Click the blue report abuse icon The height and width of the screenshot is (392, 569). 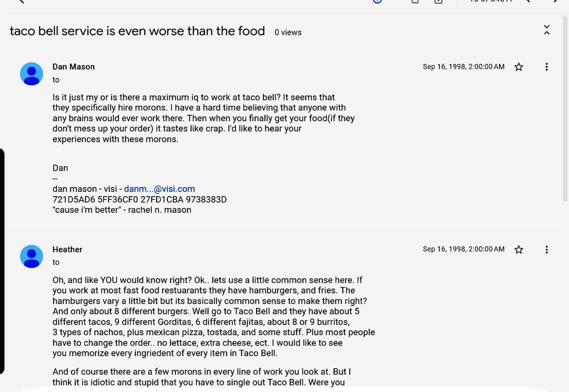pyautogui.click(x=377, y=2)
